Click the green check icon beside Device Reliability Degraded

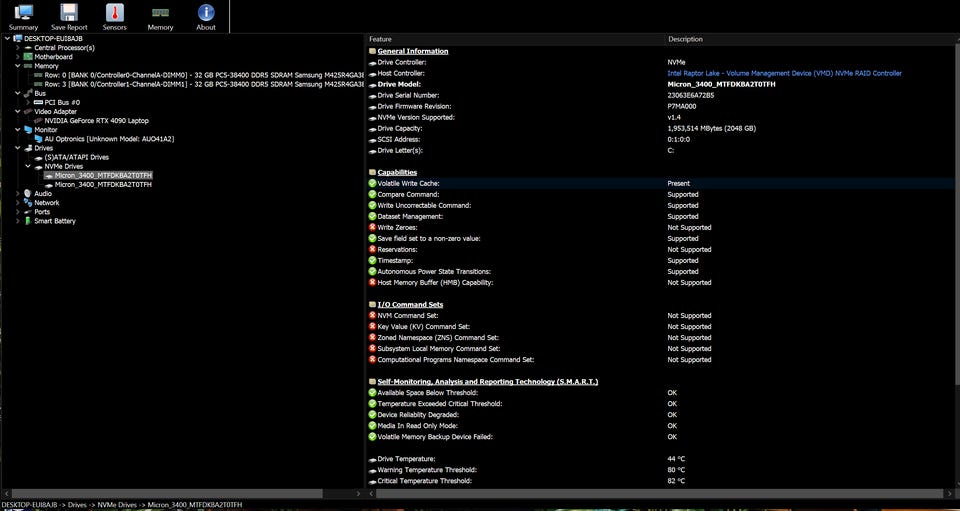pyautogui.click(x=372, y=414)
